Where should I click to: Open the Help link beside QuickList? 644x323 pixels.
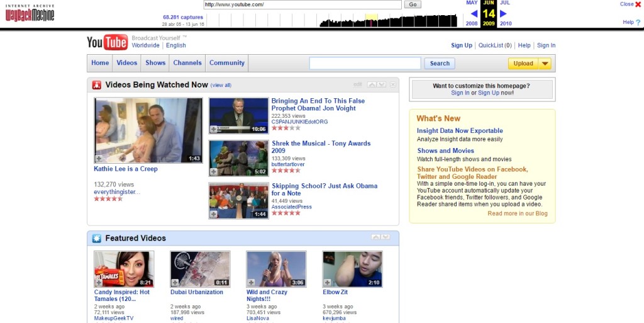(x=524, y=45)
